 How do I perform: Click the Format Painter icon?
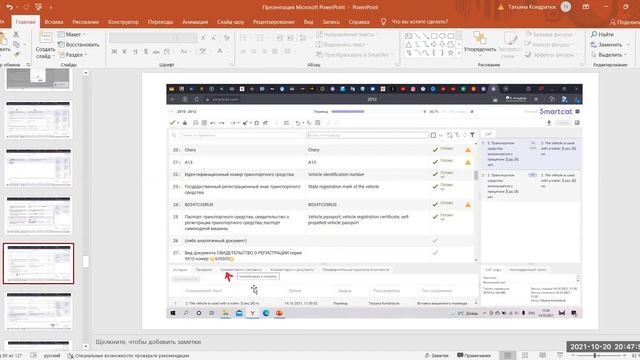[x=16, y=53]
